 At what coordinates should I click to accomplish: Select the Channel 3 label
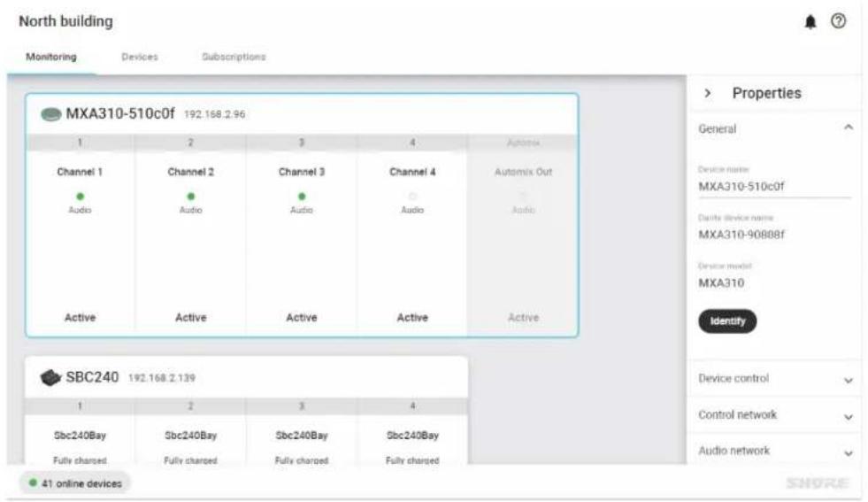[302, 172]
